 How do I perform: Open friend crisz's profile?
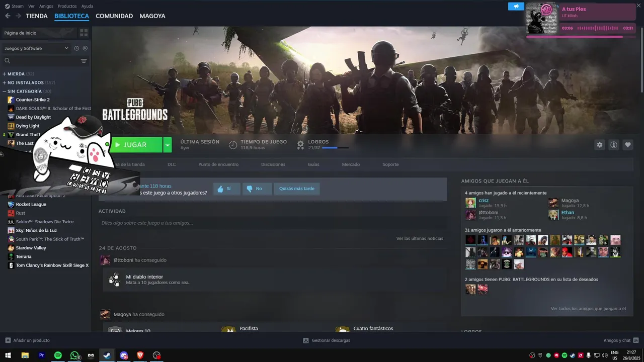coord(484,200)
